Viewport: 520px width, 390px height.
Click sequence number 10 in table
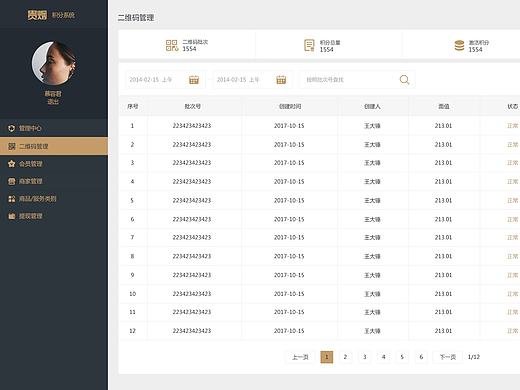point(132,294)
